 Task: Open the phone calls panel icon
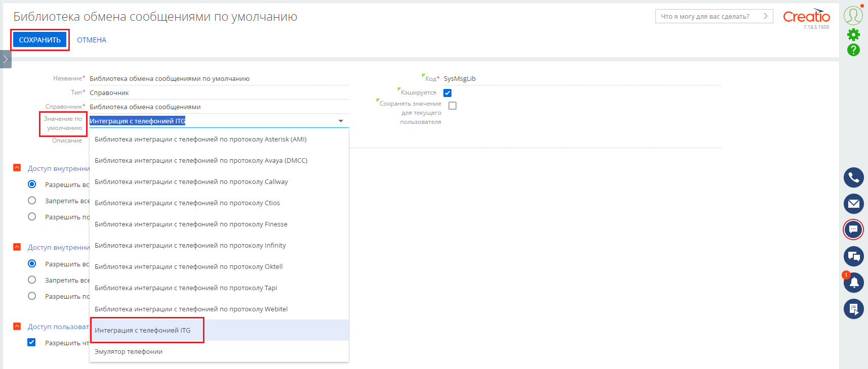(x=853, y=177)
